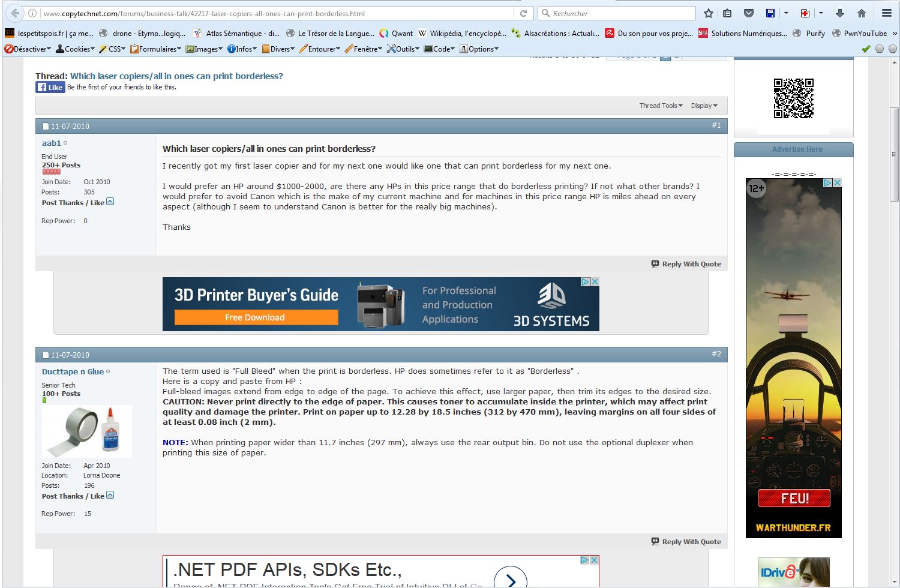Expand the dropdown beside the red cross icon
Viewport: 900px width, 588px height.
[821, 13]
